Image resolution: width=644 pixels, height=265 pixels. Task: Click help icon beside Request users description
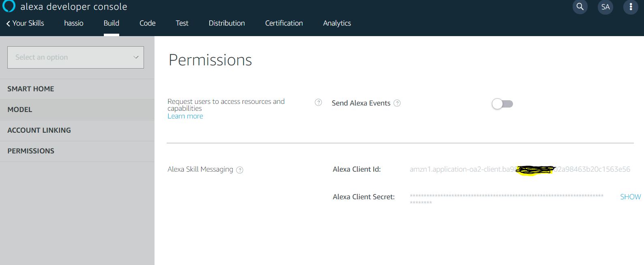point(318,102)
